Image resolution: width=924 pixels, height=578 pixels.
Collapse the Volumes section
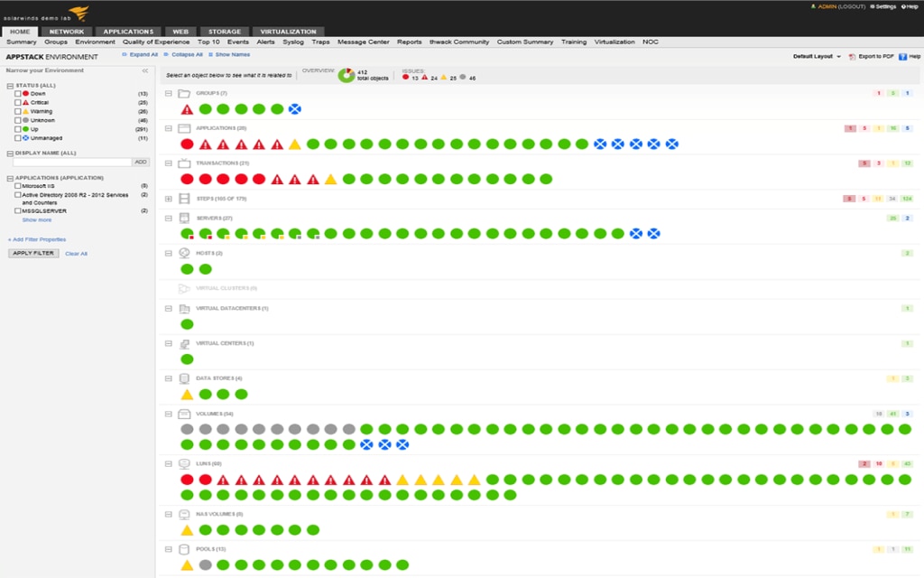pyautogui.click(x=167, y=414)
